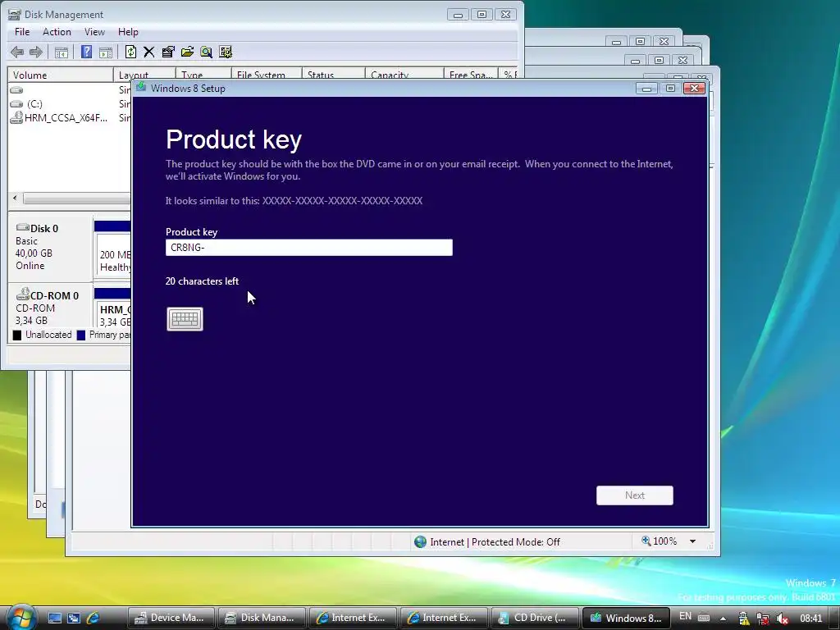Open the View menu

click(x=94, y=32)
